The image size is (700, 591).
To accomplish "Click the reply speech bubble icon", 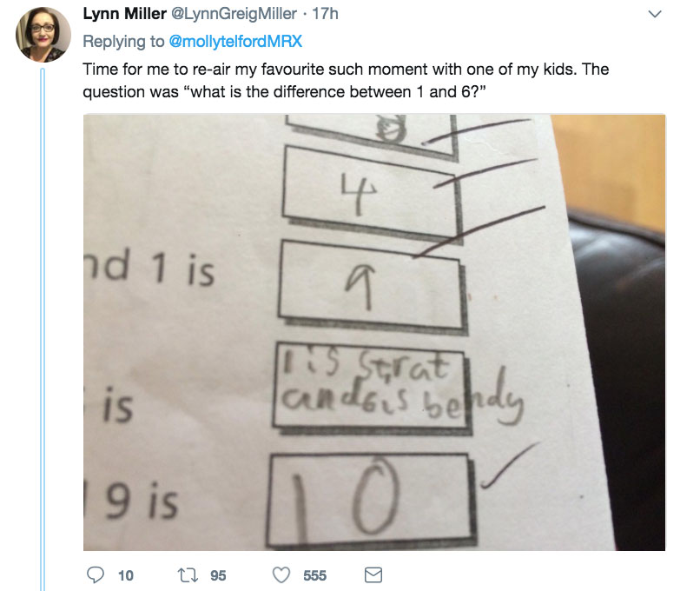I will click(x=97, y=574).
